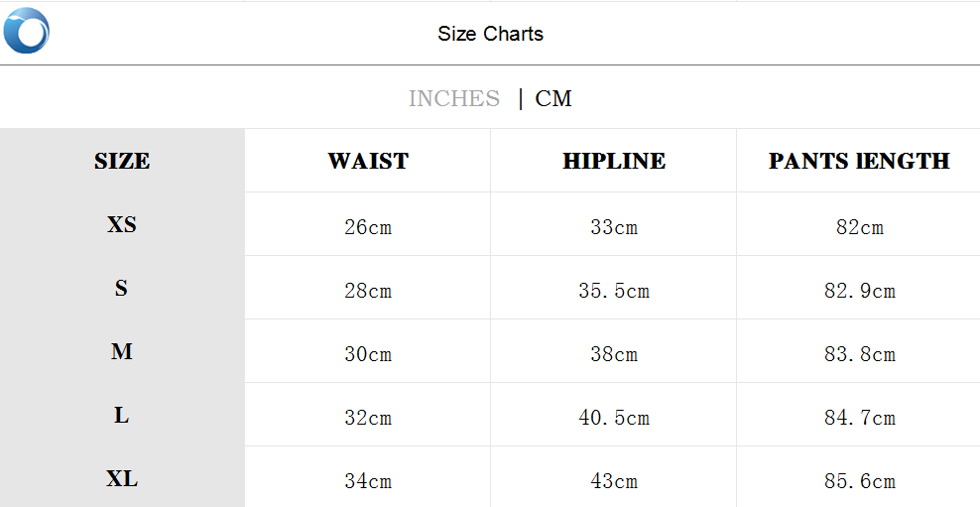Click the 83.8cm pants length cell
980x507 pixels.
859,354
